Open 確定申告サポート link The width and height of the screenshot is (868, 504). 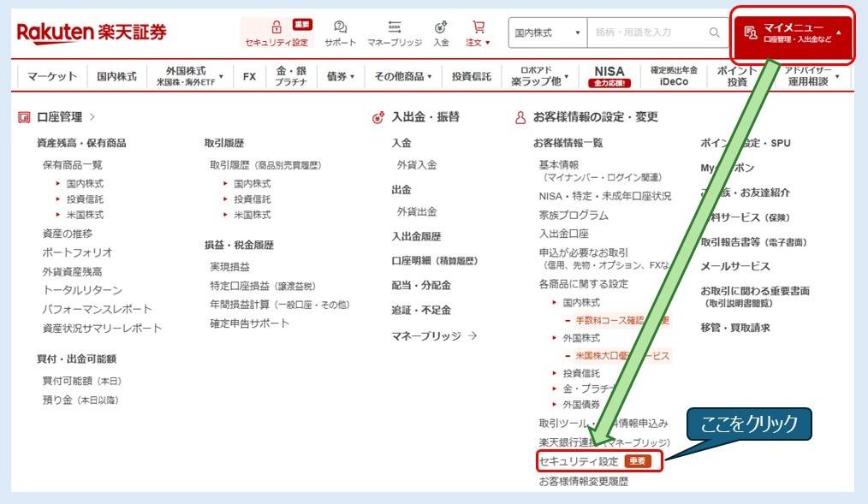click(x=250, y=323)
